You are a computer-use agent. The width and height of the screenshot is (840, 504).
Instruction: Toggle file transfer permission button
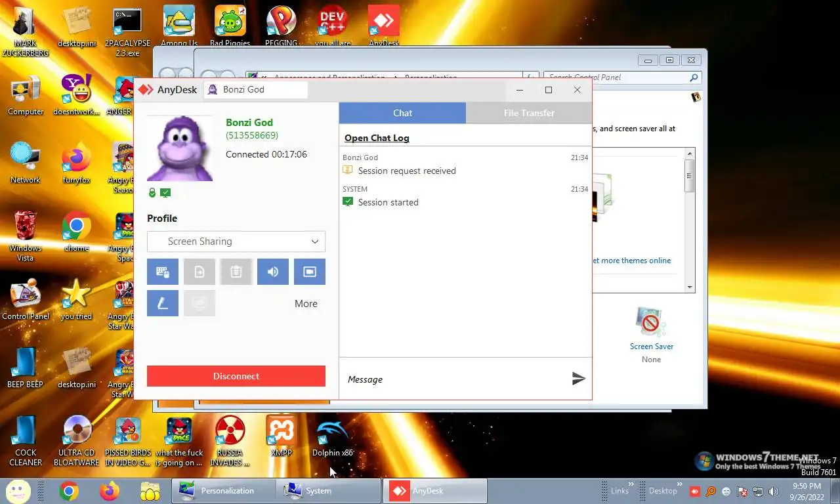[x=199, y=272]
